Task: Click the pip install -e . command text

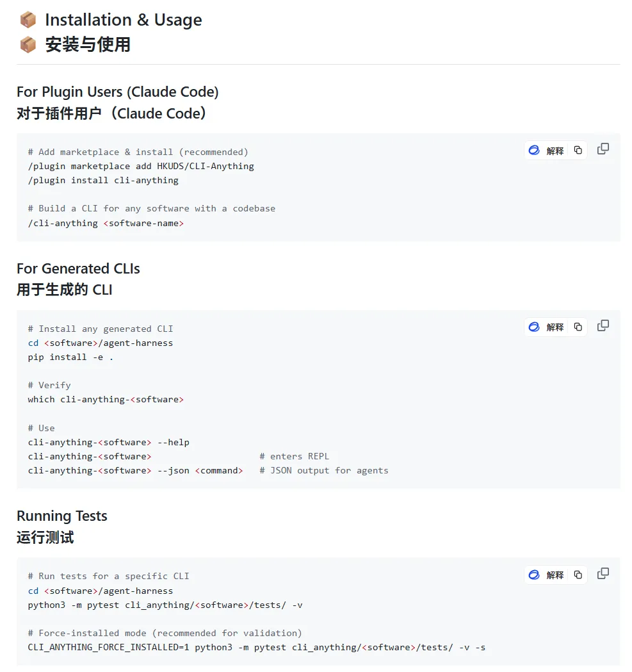Action: 70,357
